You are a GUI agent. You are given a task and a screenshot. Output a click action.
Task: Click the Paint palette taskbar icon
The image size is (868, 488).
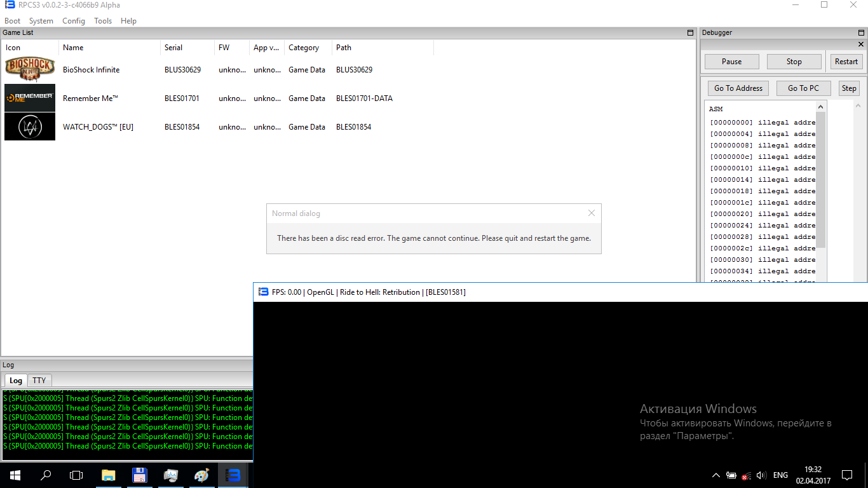(201, 475)
